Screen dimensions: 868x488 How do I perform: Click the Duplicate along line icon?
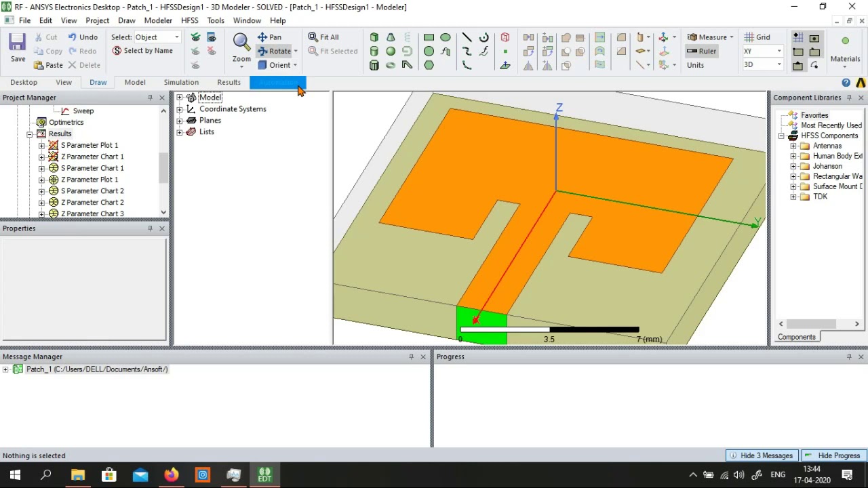547,37
